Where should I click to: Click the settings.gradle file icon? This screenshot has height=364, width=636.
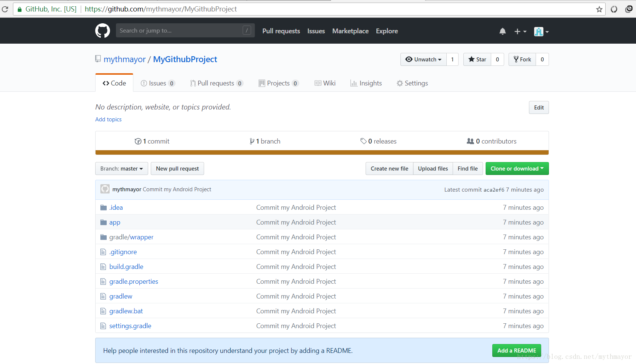click(103, 326)
